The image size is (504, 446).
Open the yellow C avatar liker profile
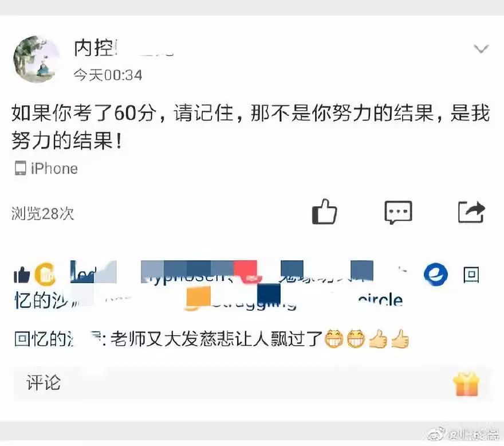click(x=45, y=275)
